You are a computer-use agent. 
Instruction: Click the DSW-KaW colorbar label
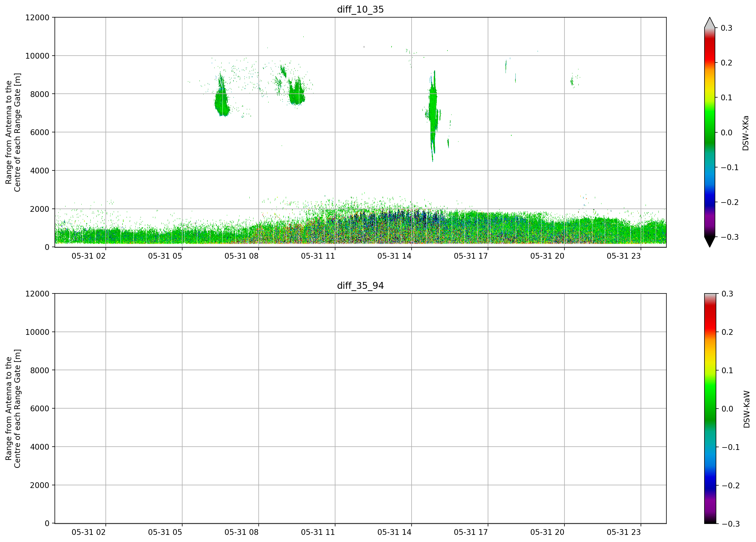(747, 409)
